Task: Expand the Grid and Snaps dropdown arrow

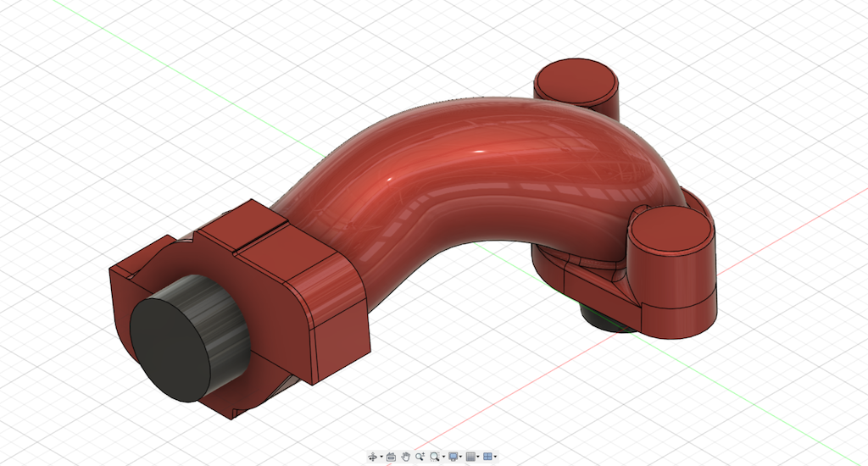Action: coord(478,457)
